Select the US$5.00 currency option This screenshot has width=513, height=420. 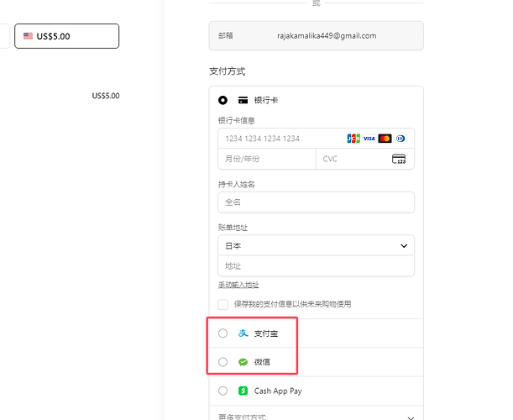tap(66, 36)
